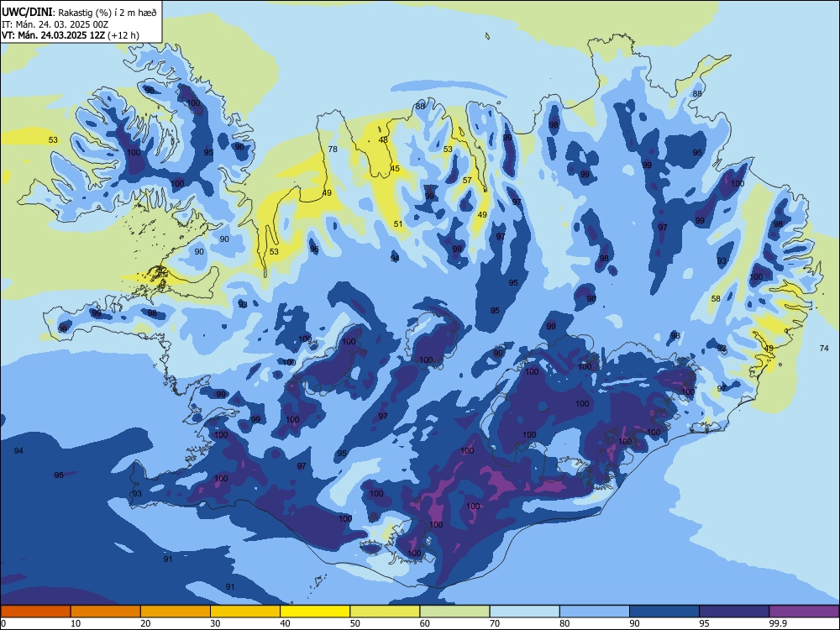Click the '58' humidity value on the map
Screen dimensions: 840x630
pos(716,298)
